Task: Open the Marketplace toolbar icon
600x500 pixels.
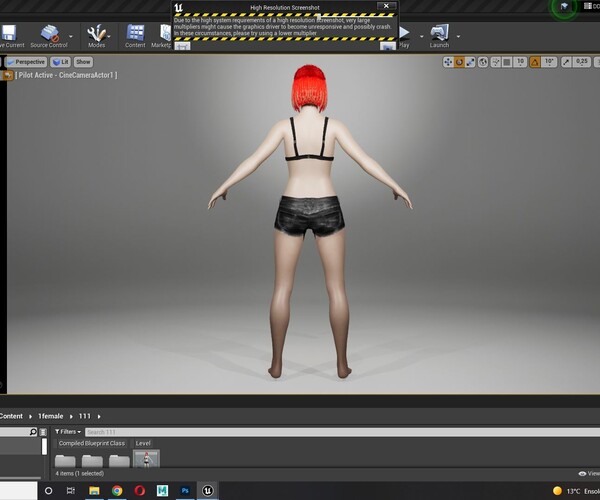Action: pyautogui.click(x=161, y=36)
